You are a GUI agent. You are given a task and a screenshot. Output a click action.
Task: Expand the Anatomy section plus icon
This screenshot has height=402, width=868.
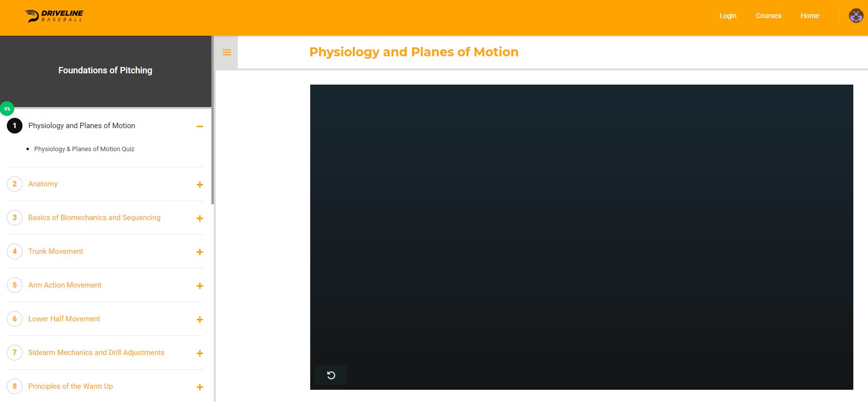coord(200,184)
